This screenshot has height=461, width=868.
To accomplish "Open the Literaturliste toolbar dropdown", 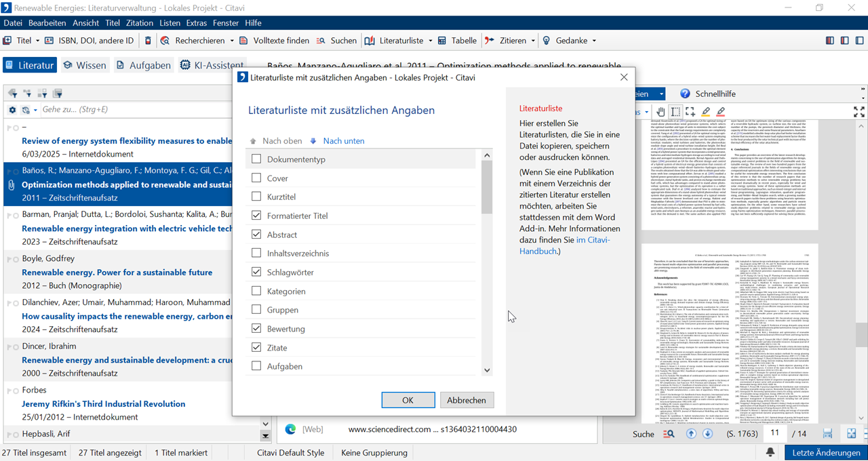I will 430,41.
